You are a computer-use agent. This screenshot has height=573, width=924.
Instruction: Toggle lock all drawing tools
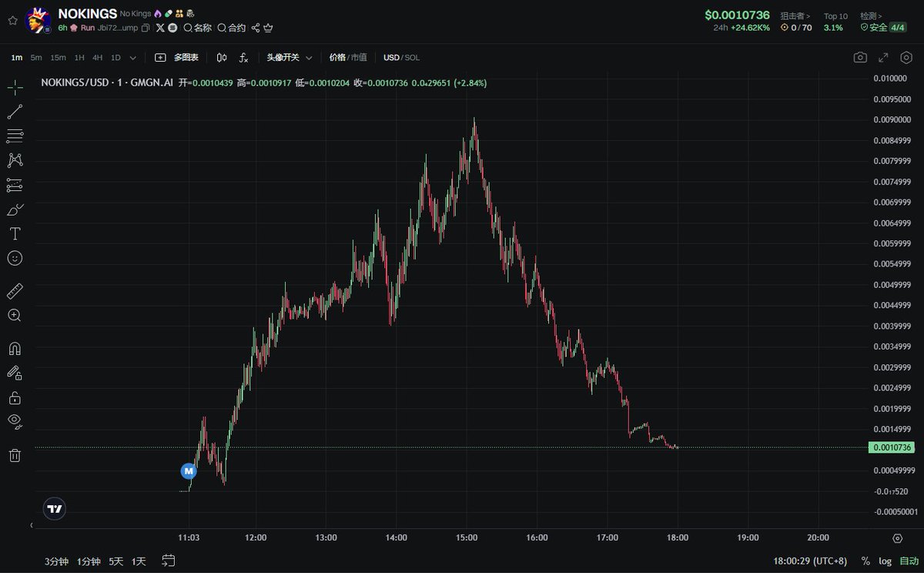15,398
